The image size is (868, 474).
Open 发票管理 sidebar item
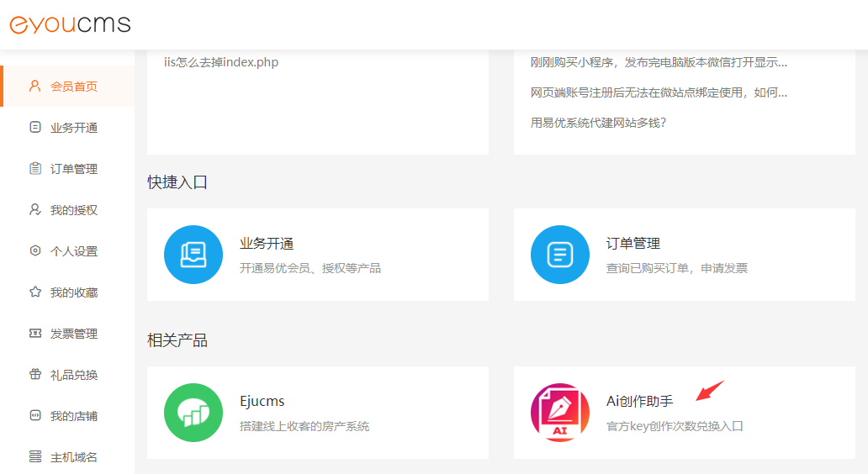point(67,334)
